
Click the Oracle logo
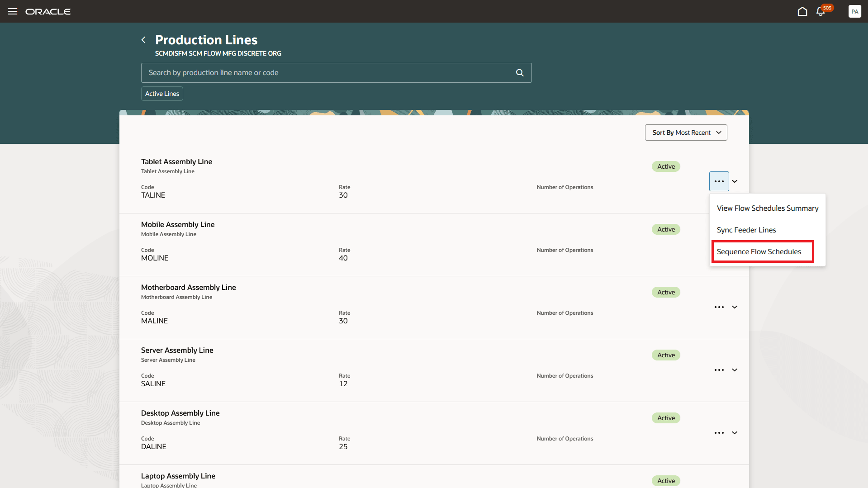(x=48, y=11)
